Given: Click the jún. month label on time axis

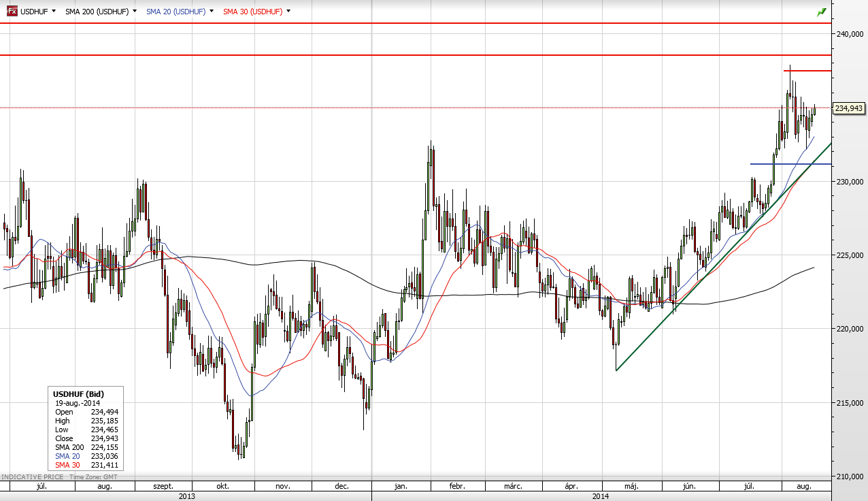Looking at the screenshot, I should tap(689, 487).
